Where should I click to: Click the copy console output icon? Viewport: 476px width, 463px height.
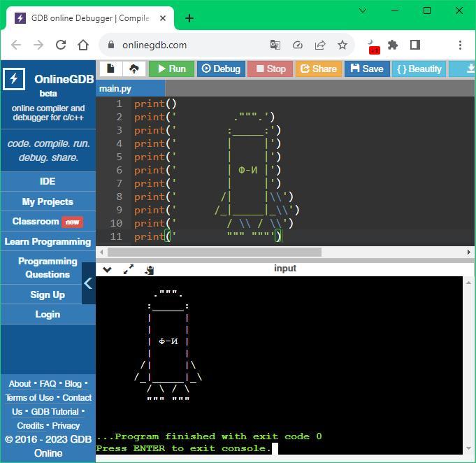click(149, 269)
